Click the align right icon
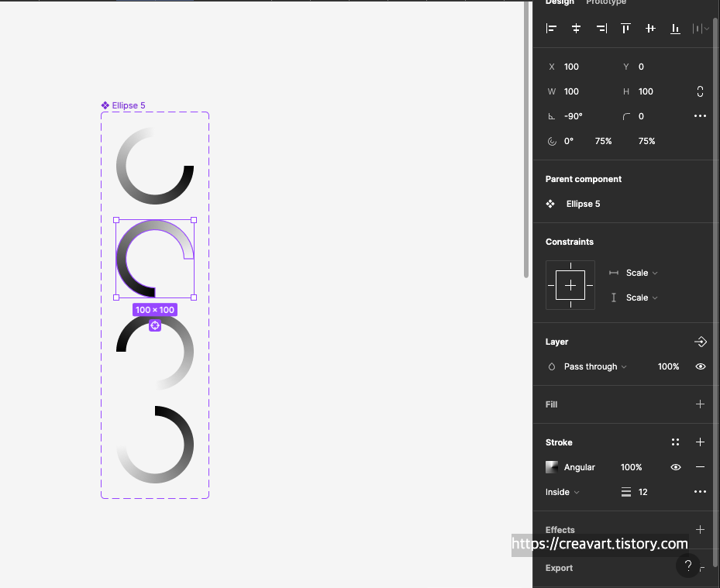Image resolution: width=720 pixels, height=588 pixels. pos(601,29)
